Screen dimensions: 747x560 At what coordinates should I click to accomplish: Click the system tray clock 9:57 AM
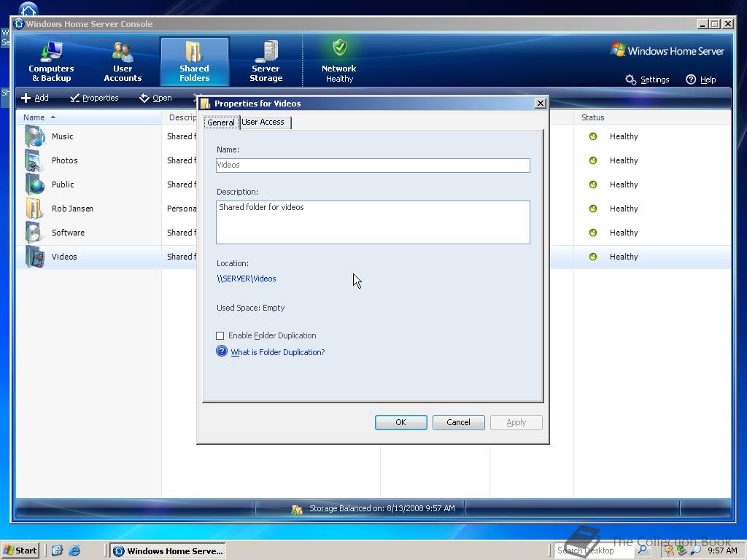tap(722, 551)
